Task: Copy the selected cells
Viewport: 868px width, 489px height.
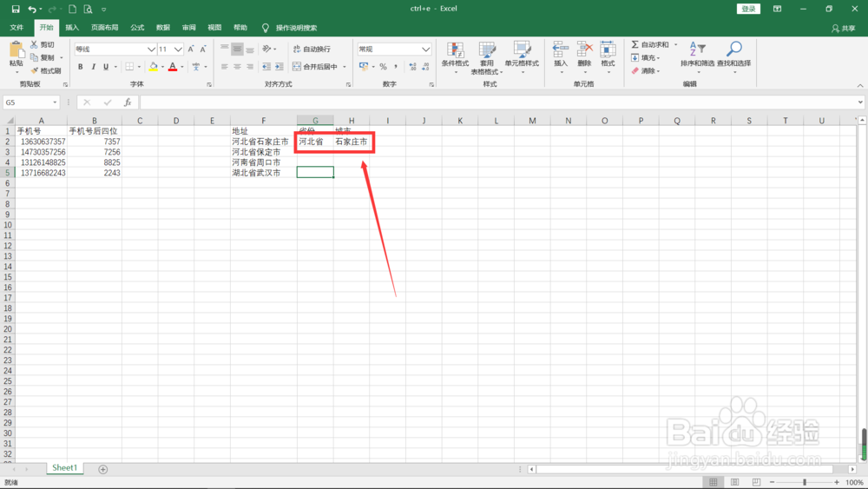Action: pyautogui.click(x=43, y=57)
